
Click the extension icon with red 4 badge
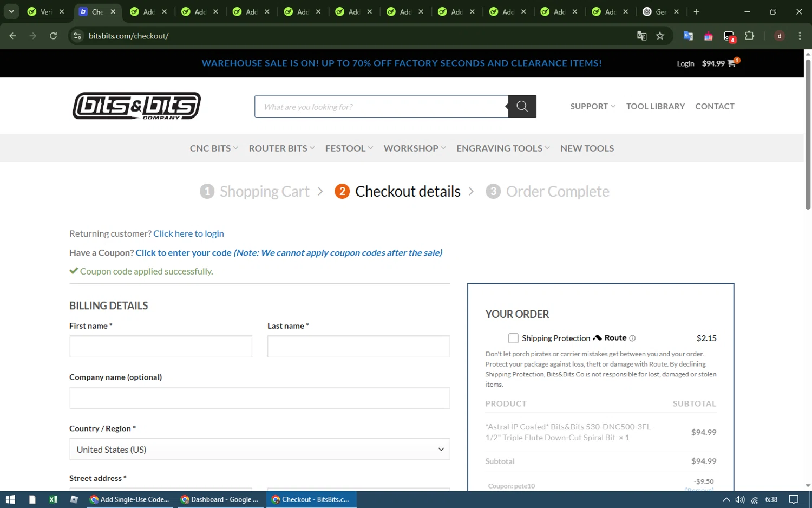coord(730,36)
